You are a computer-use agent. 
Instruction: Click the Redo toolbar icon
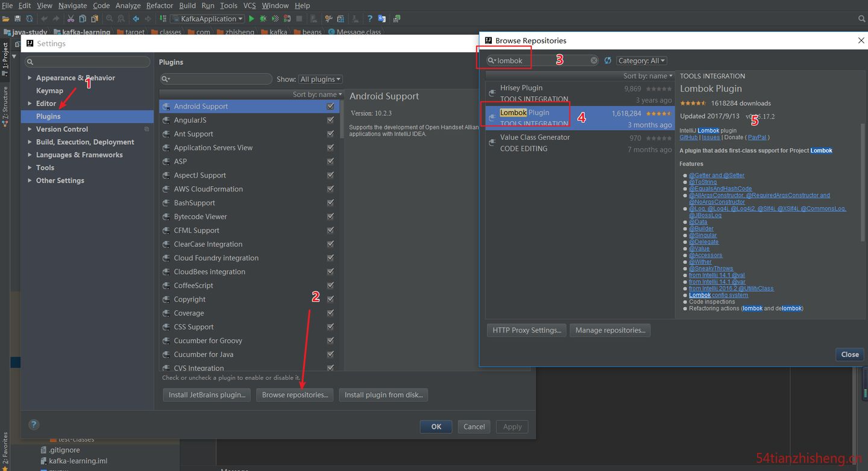coord(55,19)
